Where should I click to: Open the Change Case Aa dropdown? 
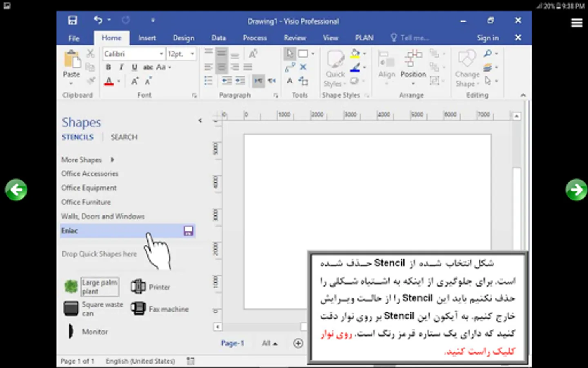(164, 67)
